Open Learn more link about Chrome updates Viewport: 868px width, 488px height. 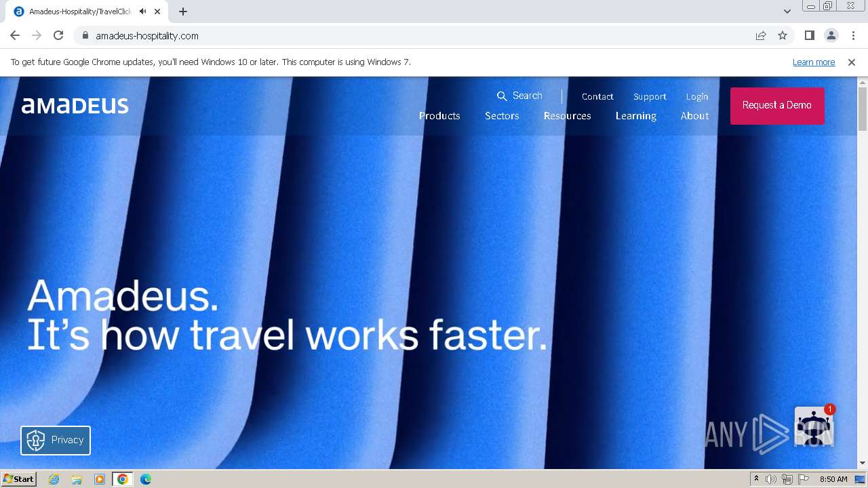point(814,62)
